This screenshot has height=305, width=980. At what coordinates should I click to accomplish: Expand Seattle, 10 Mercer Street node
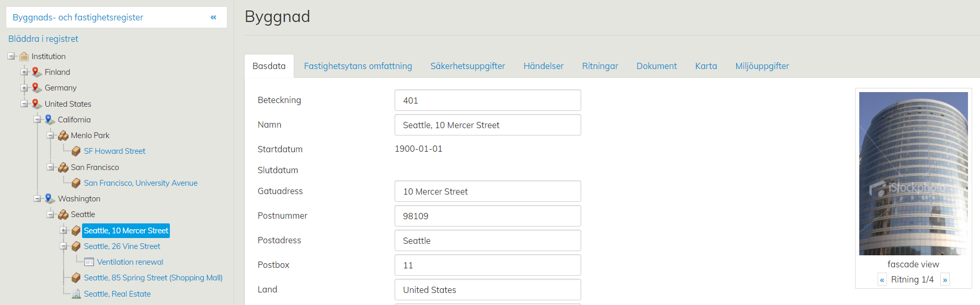63,230
